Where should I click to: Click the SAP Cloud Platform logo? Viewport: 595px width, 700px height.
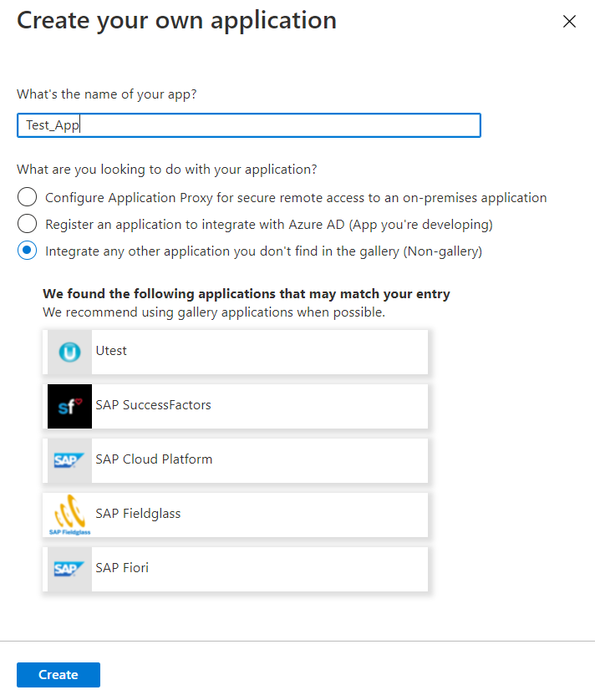coord(69,460)
